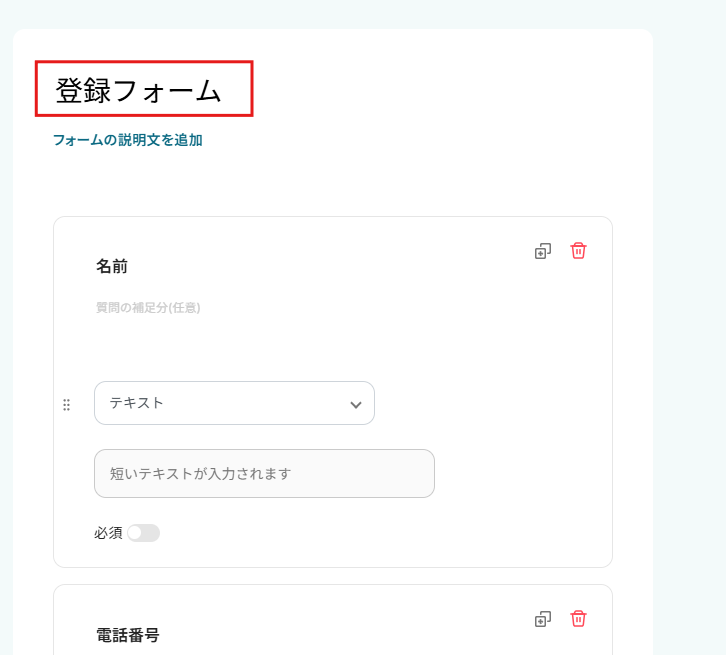Click the 質問の補足分(任意) description field
Screen dimensions: 726x655
click(148, 308)
